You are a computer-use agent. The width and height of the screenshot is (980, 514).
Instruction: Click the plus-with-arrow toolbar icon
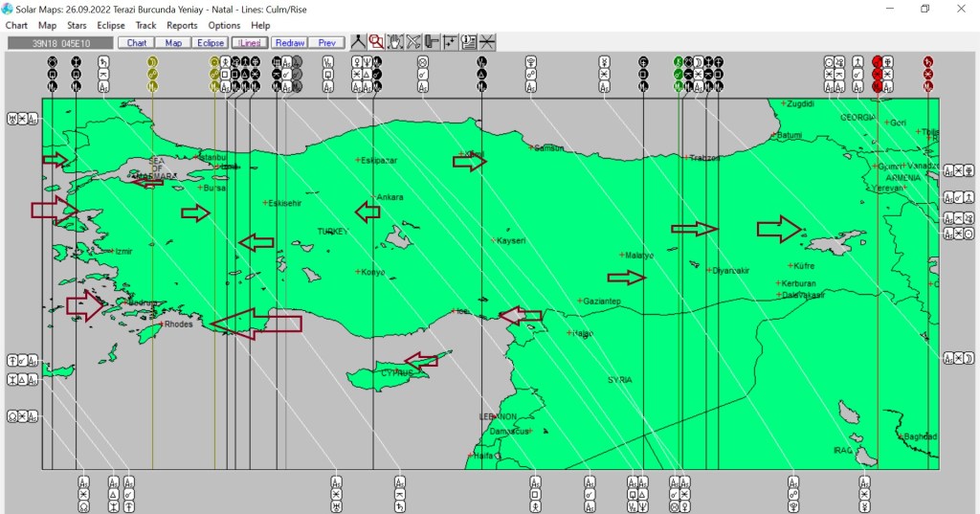coord(450,42)
